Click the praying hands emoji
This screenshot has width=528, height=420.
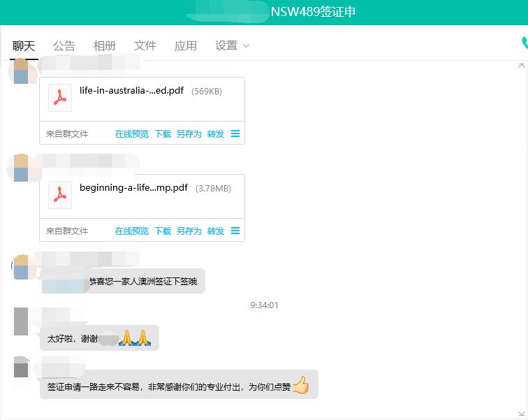(135, 338)
